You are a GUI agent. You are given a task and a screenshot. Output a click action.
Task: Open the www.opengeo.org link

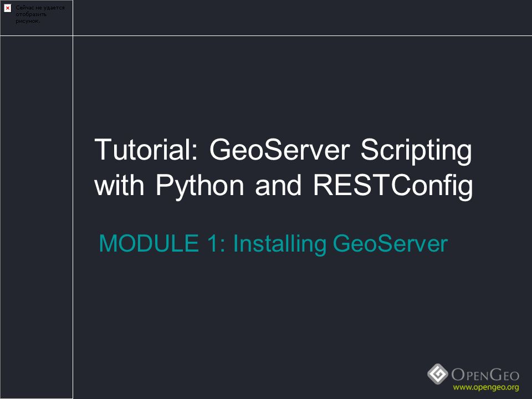click(x=486, y=387)
